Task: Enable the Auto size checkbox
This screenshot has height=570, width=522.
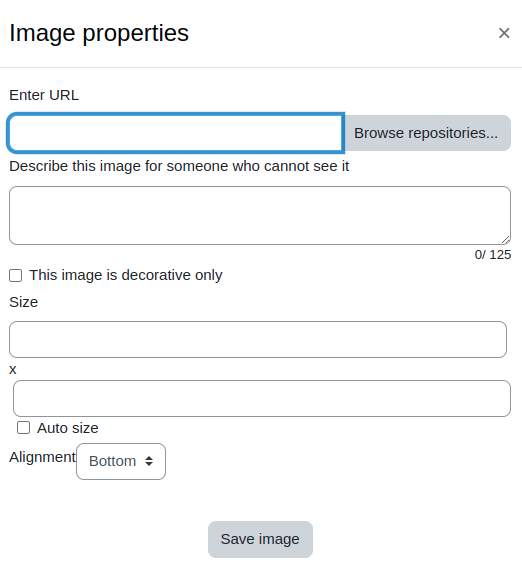Action: [x=24, y=428]
